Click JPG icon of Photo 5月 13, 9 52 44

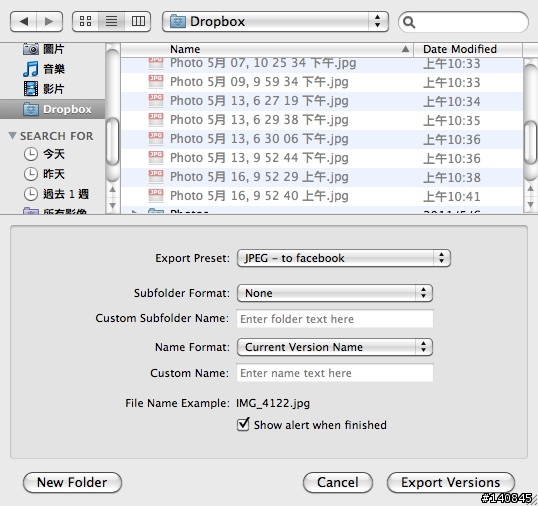pos(156,157)
